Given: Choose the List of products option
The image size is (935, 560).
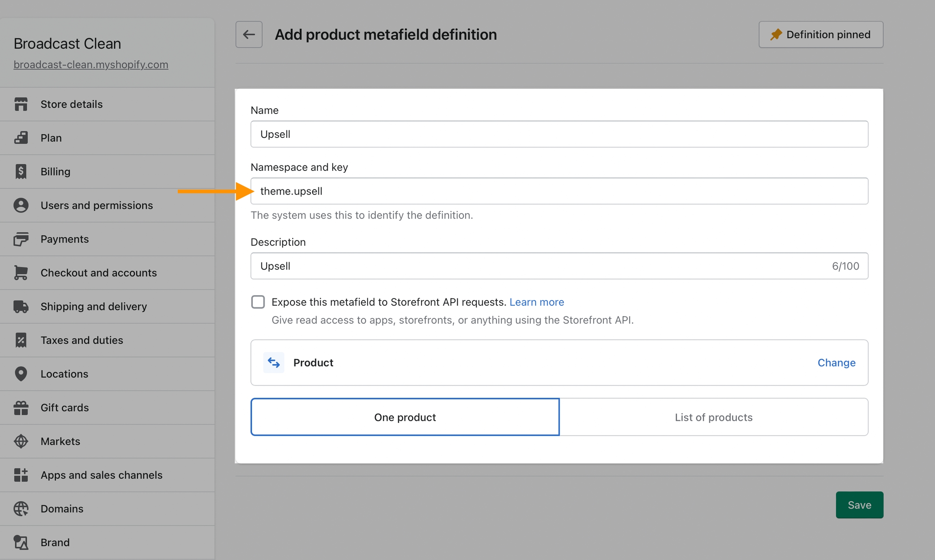Looking at the screenshot, I should pyautogui.click(x=713, y=417).
